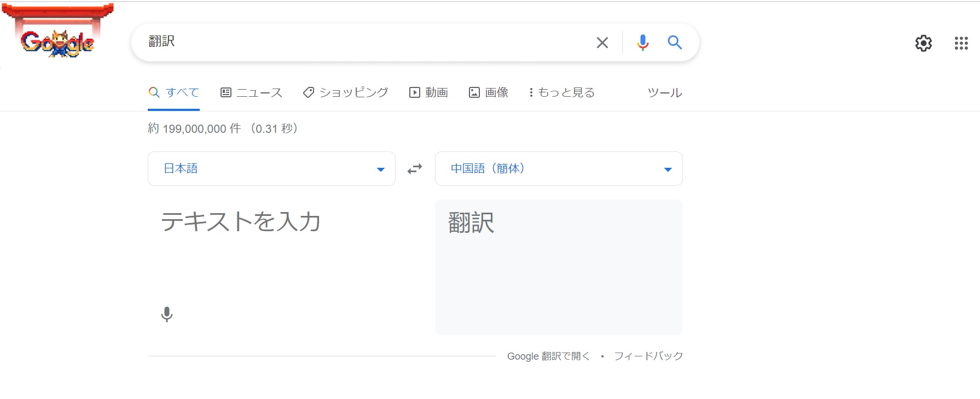Switch to the 画像 tab
Image resolution: width=980 pixels, height=399 pixels.
tap(489, 92)
